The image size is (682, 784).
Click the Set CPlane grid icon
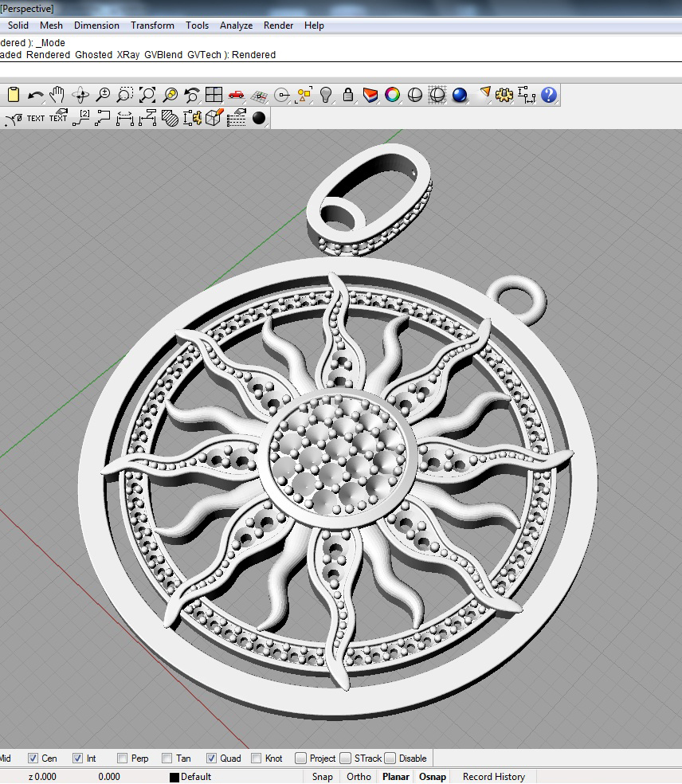pos(259,96)
